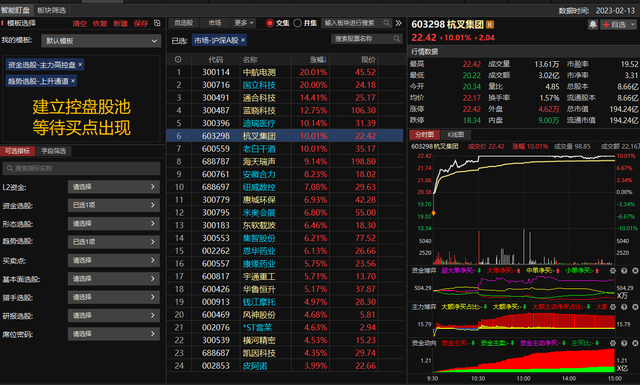This screenshot has width=640, height=385.
Task: Remove the 市场-沪深A股 selected tag
Action: (243, 40)
